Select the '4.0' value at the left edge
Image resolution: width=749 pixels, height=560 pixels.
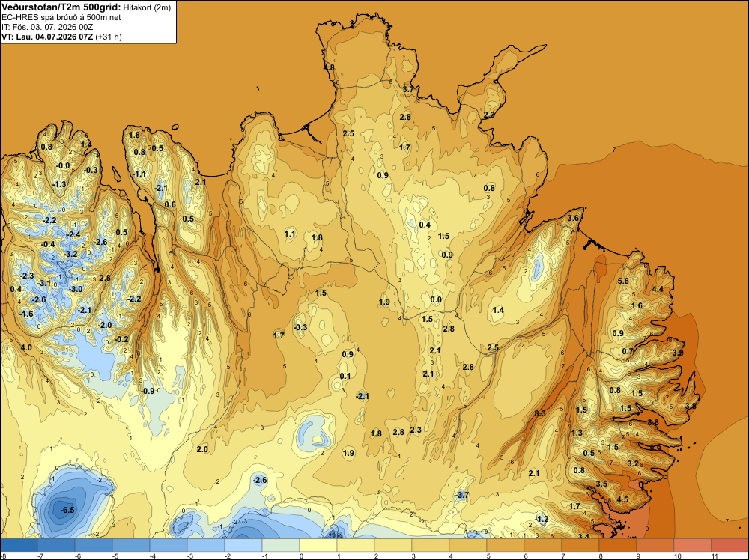pyautogui.click(x=26, y=347)
